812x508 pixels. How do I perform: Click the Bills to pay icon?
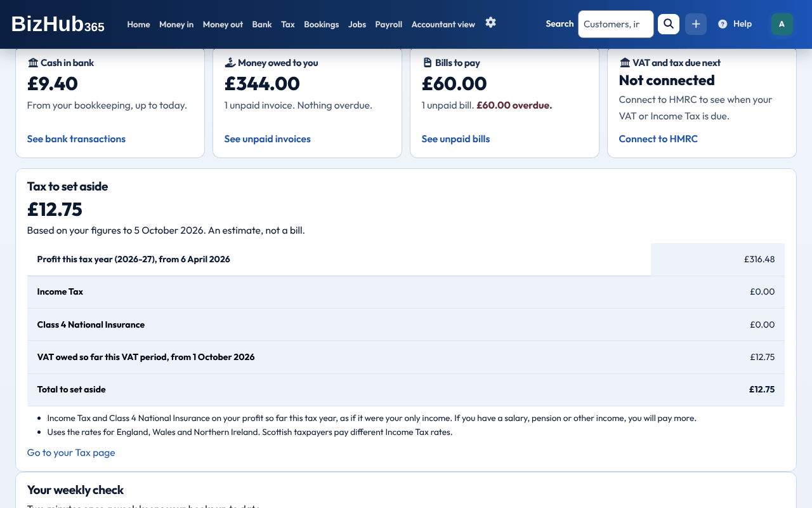[x=428, y=63]
